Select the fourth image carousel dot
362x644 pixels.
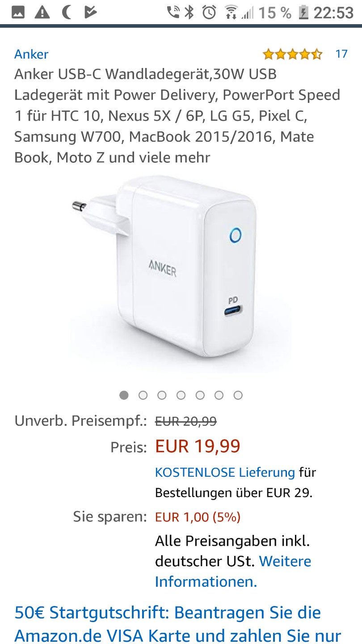point(181,395)
